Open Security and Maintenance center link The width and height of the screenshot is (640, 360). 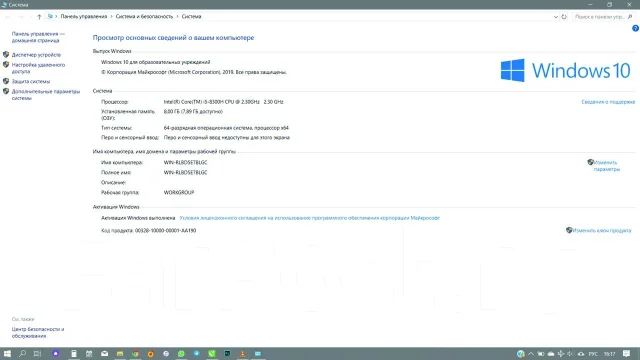click(x=38, y=333)
